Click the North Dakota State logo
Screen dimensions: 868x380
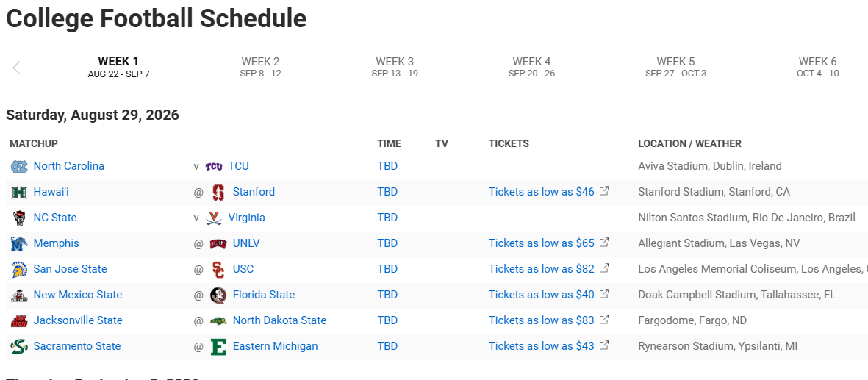(218, 321)
